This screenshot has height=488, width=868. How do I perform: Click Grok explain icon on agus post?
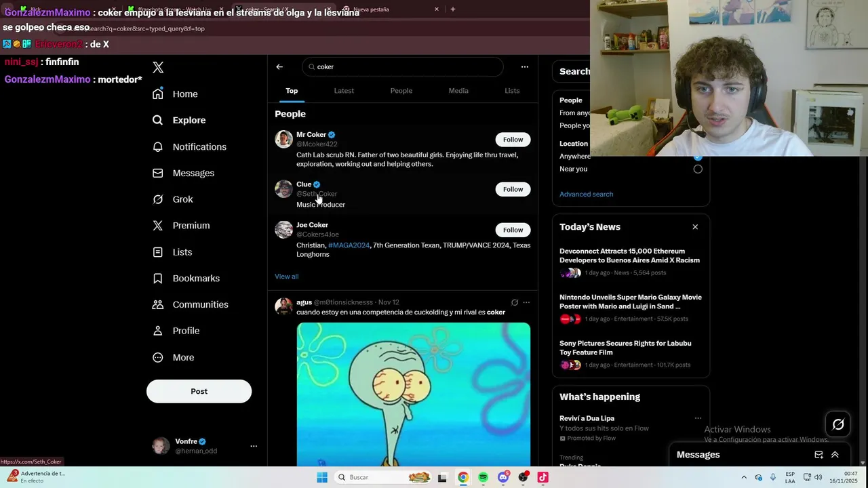click(514, 302)
